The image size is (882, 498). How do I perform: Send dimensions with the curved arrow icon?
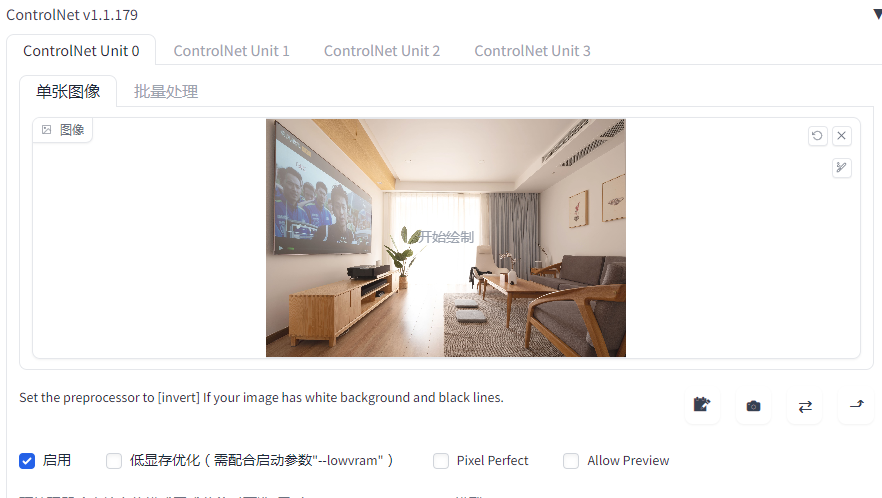click(x=856, y=405)
